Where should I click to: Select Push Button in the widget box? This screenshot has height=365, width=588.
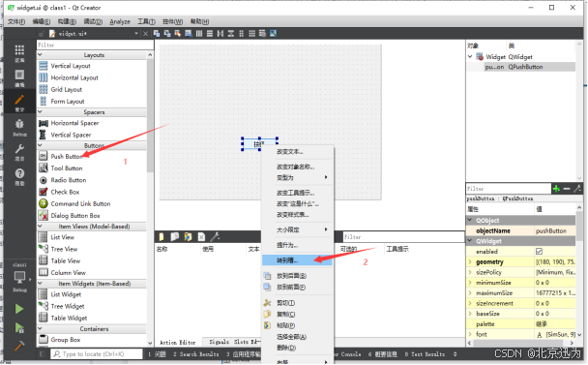(x=67, y=156)
